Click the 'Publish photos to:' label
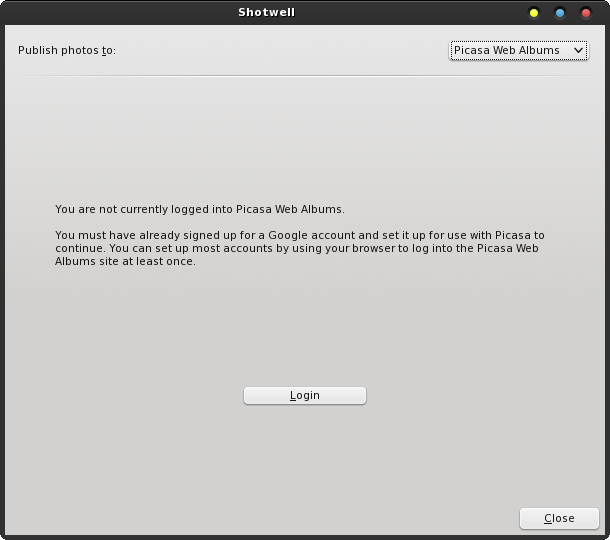The width and height of the screenshot is (610, 540). click(x=67, y=51)
